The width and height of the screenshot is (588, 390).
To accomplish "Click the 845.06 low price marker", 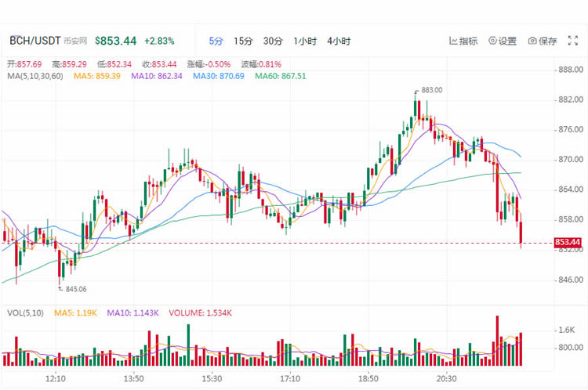I will coord(76,289).
